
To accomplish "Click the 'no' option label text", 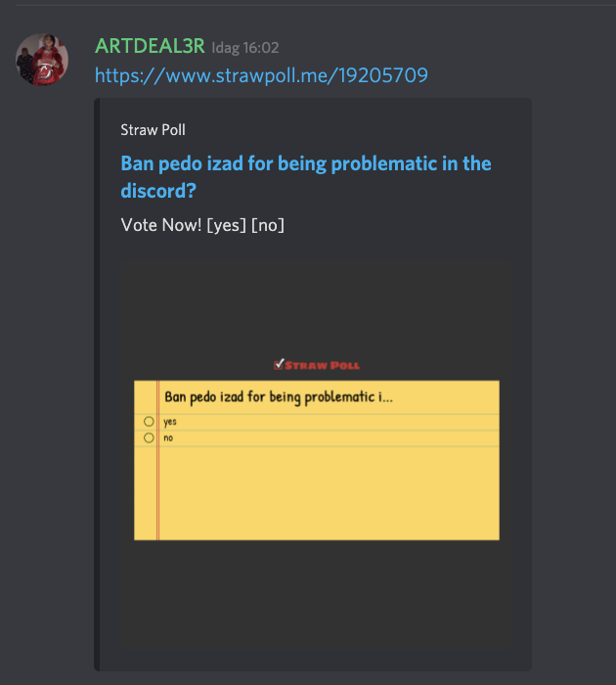I will 168,438.
